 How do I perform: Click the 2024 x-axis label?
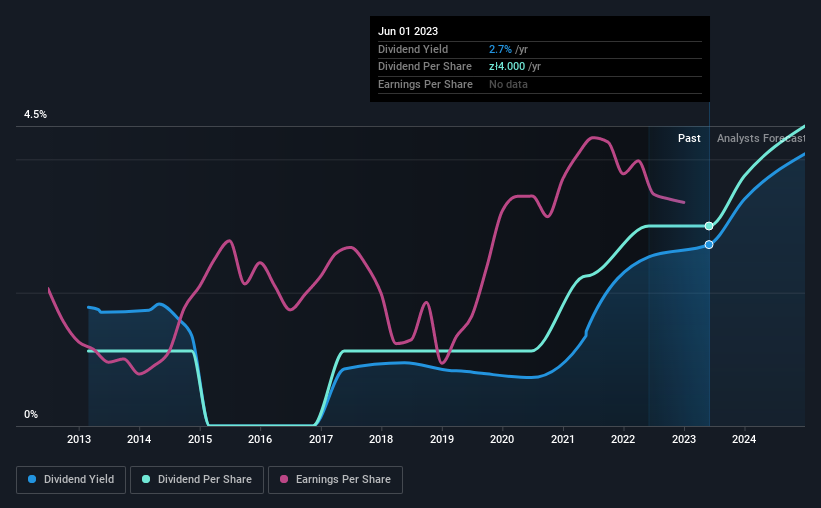[744, 439]
